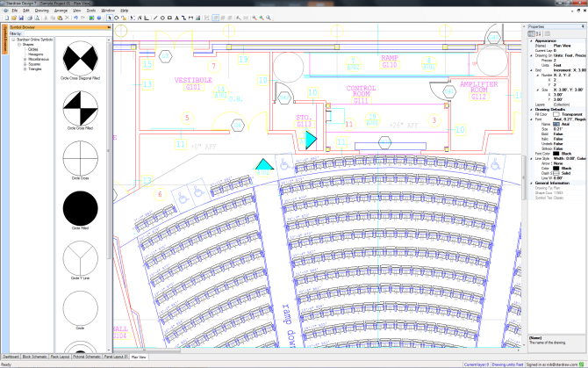Open the Arrange menu
This screenshot has width=588, height=368.
coord(61,10)
